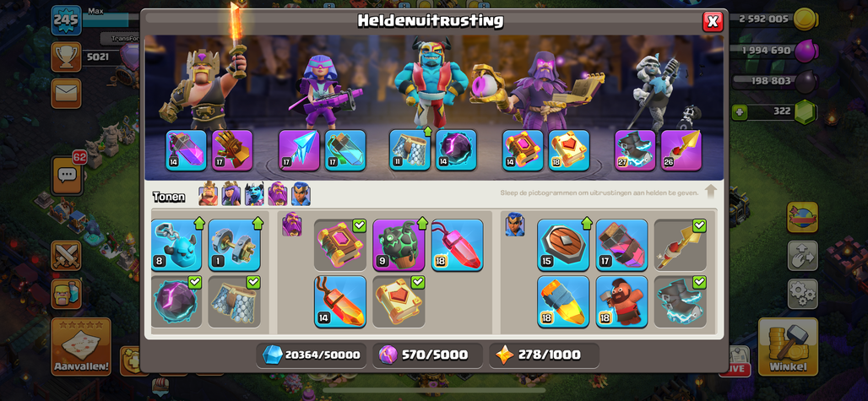Open the mail envelope inbox

[x=67, y=93]
